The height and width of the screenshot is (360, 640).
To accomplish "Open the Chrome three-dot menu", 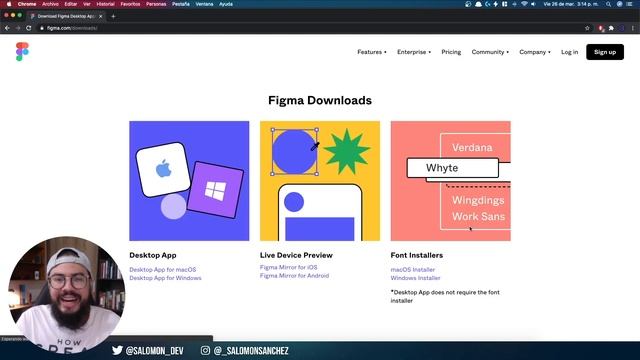I will [633, 28].
